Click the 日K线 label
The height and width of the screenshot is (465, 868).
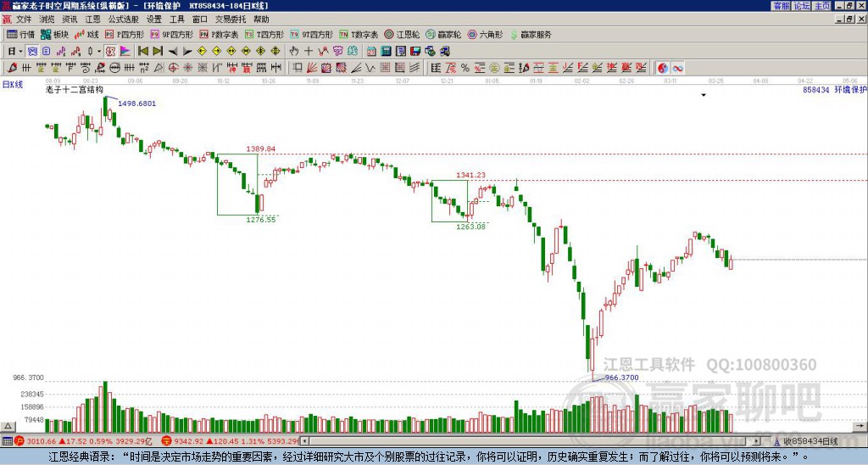tap(12, 84)
